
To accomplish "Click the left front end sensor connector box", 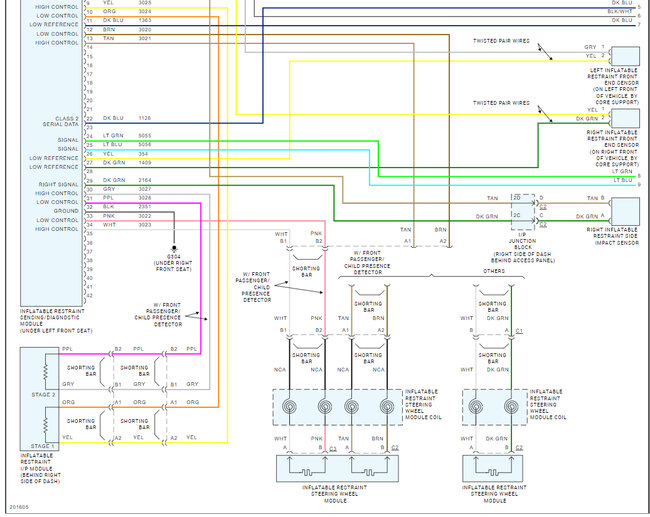I will (x=625, y=56).
